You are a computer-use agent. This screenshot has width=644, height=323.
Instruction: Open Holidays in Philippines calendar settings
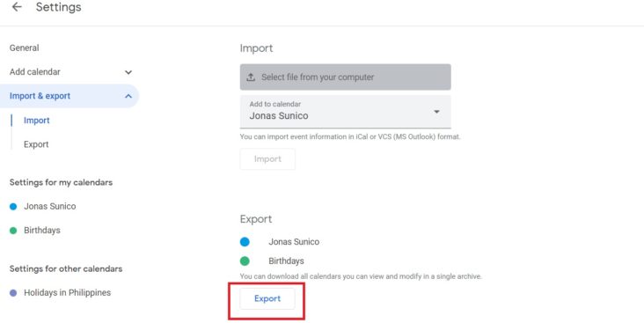(x=68, y=292)
